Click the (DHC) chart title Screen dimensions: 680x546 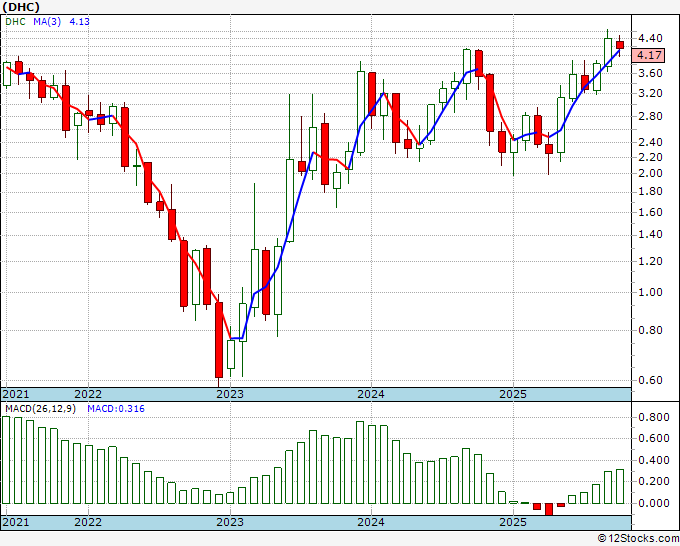pyautogui.click(x=21, y=7)
